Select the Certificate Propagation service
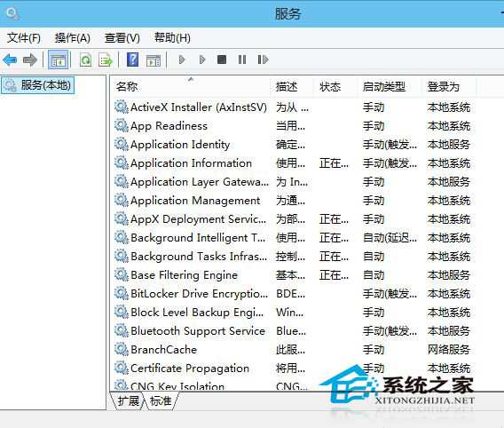Image resolution: width=504 pixels, height=428 pixels. coord(293,369)
